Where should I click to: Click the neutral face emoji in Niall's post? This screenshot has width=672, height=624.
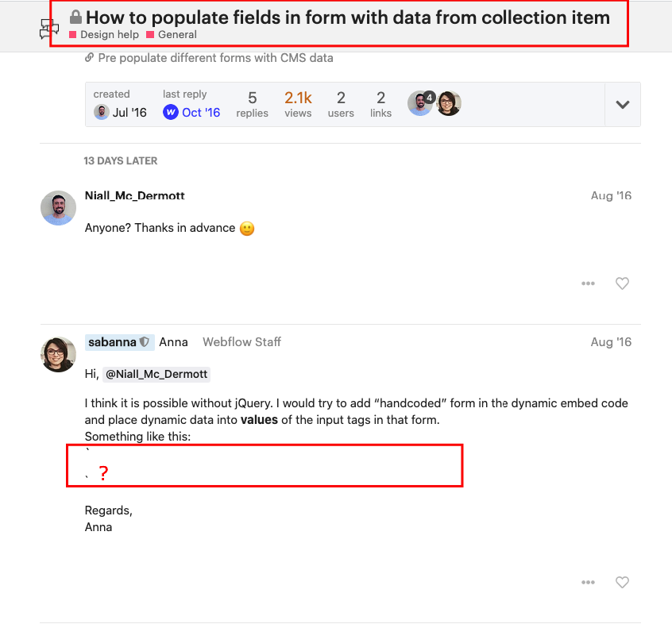click(246, 228)
